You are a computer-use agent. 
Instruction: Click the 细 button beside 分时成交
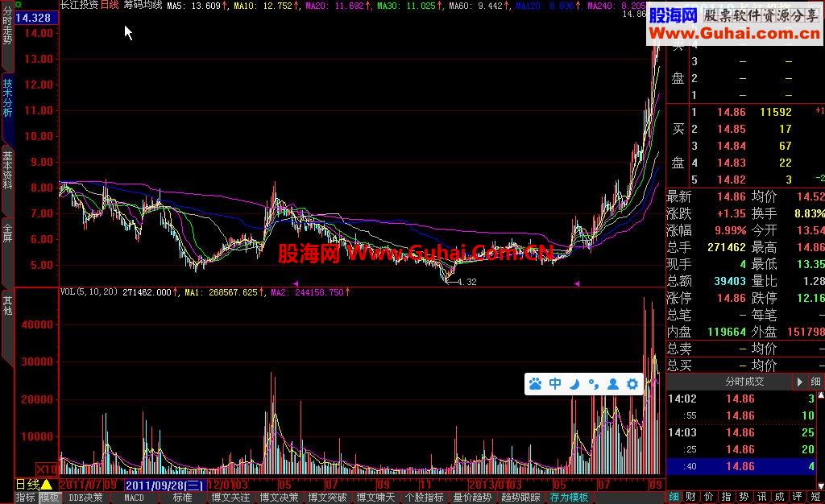pos(815,382)
